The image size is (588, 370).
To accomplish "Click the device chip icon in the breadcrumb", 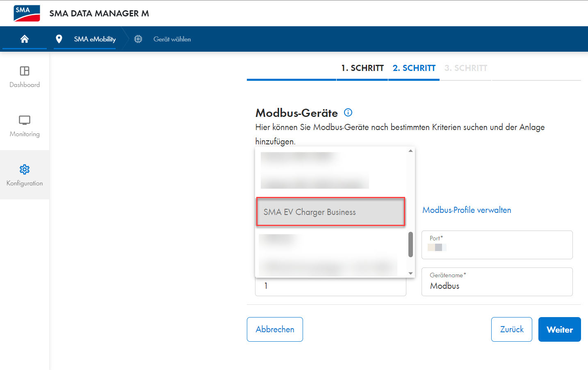I will 138,39.
